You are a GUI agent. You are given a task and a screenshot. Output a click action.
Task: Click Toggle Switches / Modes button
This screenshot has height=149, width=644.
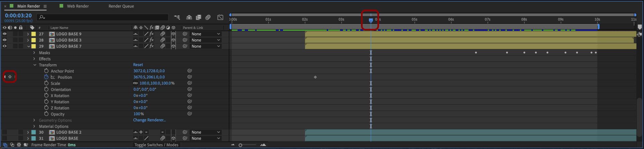tap(156, 145)
